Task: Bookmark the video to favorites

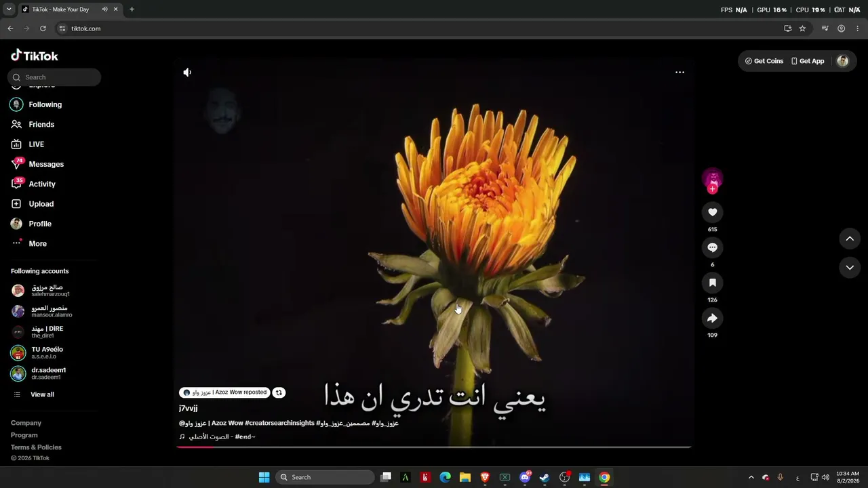Action: (x=712, y=283)
